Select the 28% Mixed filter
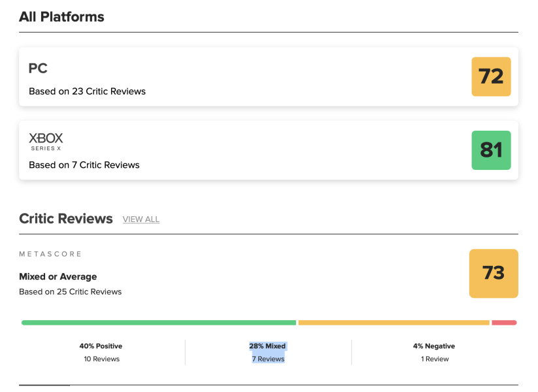This screenshot has height=392, width=538. click(x=267, y=346)
